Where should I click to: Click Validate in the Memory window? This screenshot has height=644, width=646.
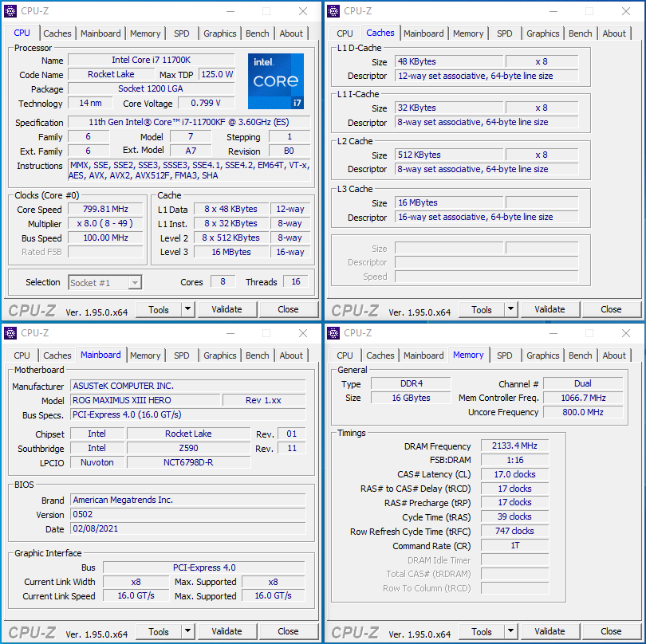[550, 632]
